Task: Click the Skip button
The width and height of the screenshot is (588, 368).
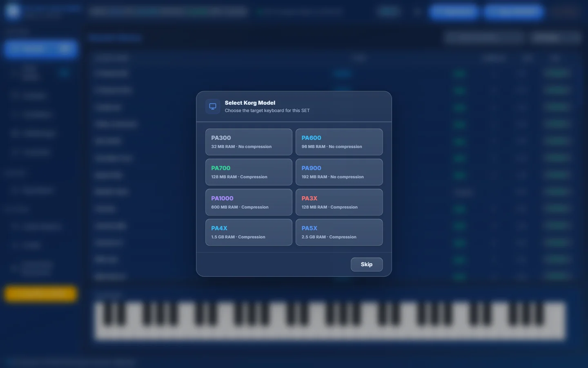Action: pos(367,265)
